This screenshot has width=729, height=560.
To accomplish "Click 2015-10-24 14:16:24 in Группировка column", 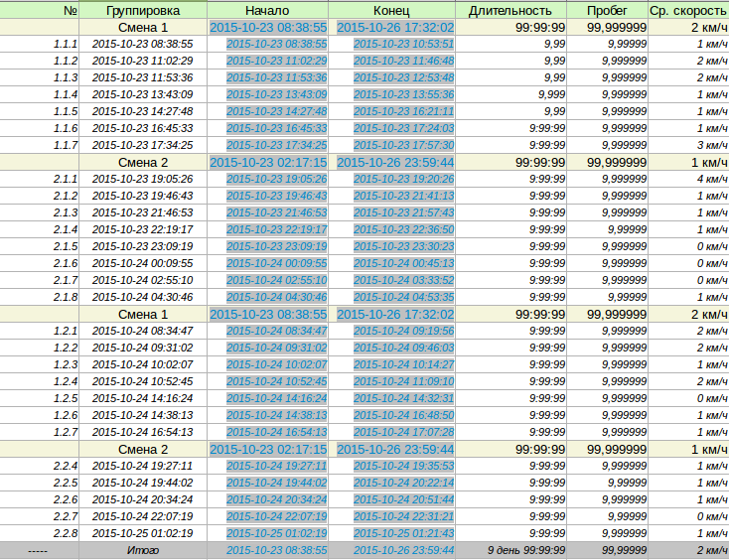I will (142, 398).
